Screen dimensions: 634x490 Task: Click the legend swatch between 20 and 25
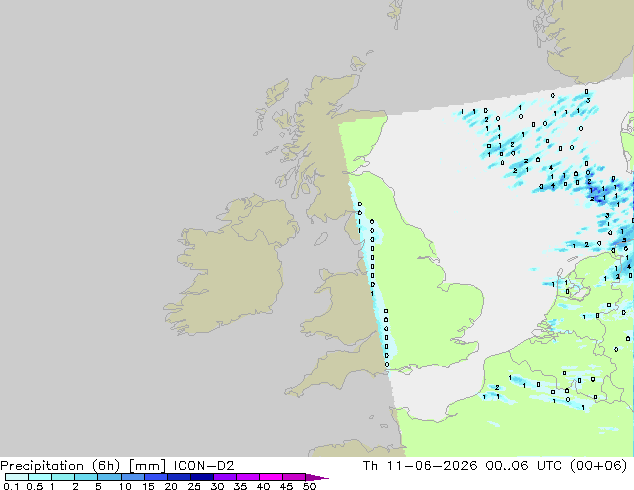click(179, 477)
